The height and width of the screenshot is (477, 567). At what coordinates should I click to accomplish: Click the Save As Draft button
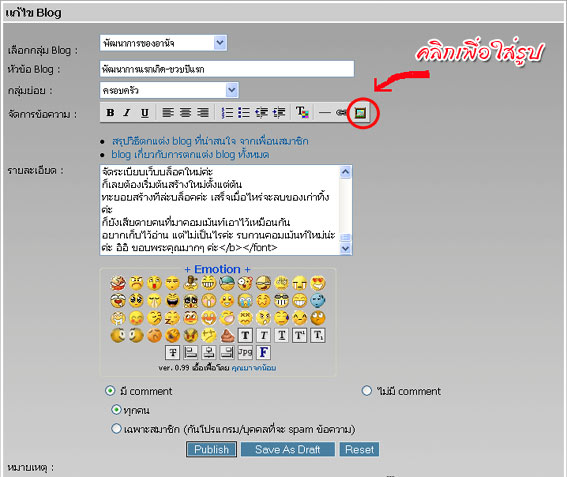tap(288, 449)
